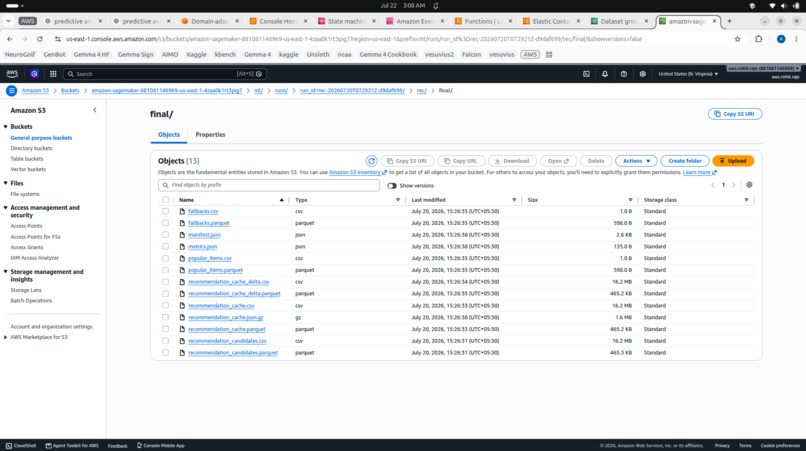Toggle the S3 side navigation hamburger
806x451 pixels.
[x=11, y=91]
